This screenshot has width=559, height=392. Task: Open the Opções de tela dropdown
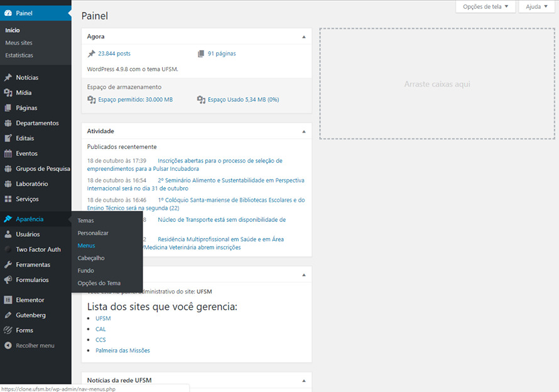point(485,6)
